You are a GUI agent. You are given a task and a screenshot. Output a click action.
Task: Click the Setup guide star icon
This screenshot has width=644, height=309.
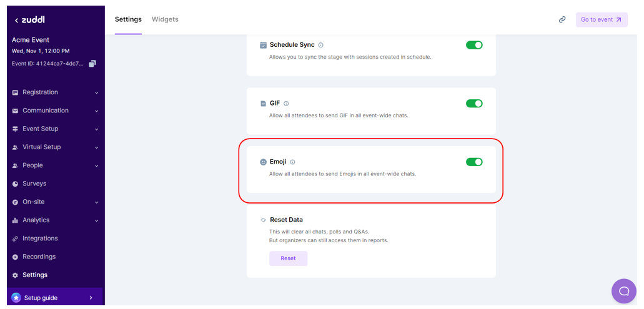16,298
